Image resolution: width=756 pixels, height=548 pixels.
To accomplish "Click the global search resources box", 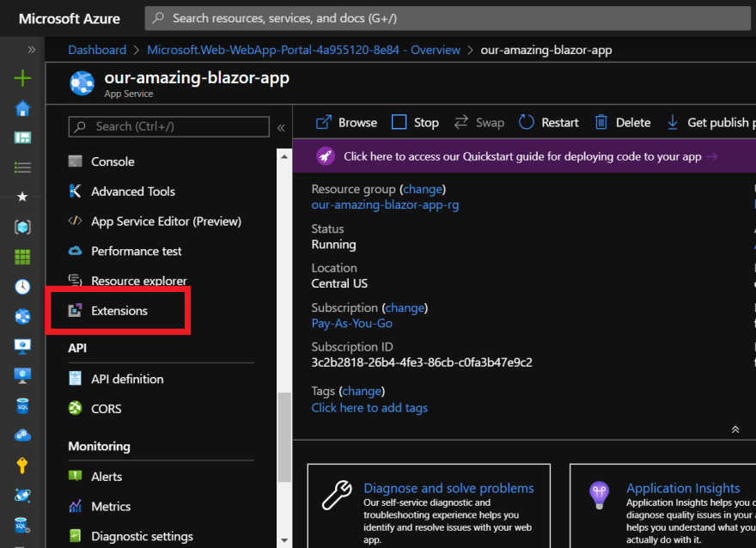I will (448, 18).
